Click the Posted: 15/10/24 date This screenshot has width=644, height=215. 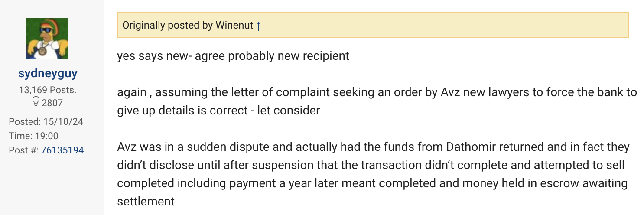46,122
